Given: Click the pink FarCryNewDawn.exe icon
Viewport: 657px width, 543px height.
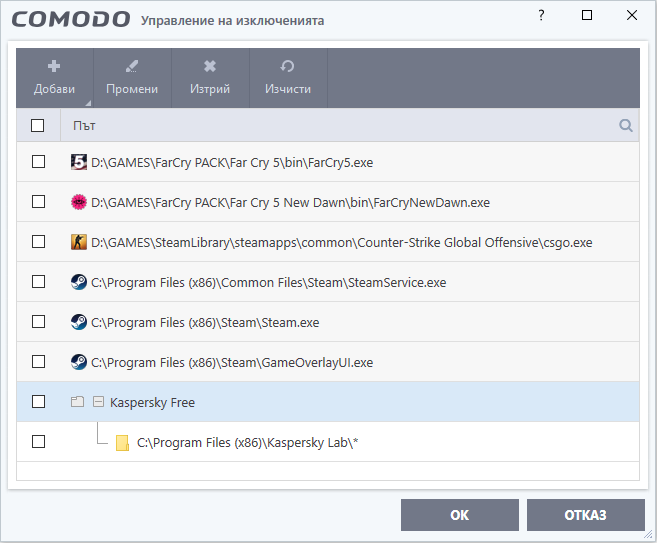Looking at the screenshot, I should coord(78,202).
